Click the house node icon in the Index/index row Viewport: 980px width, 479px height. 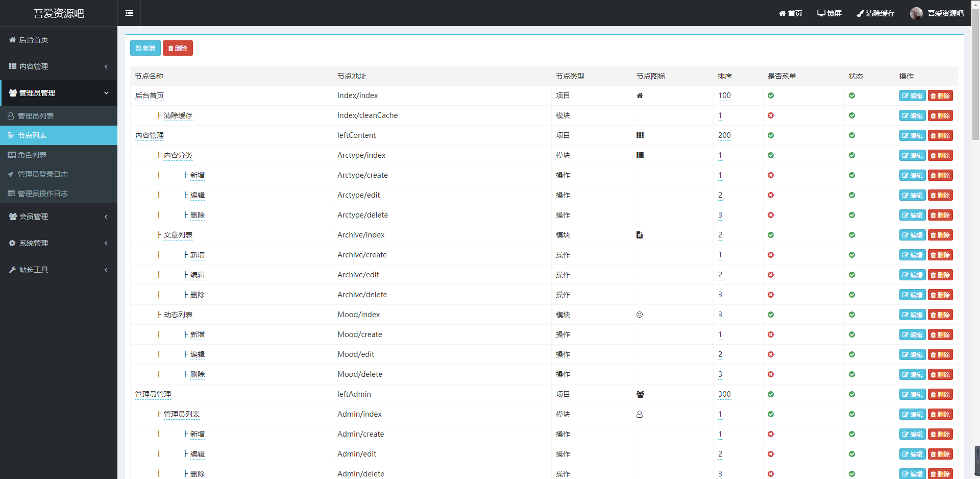pyautogui.click(x=640, y=95)
